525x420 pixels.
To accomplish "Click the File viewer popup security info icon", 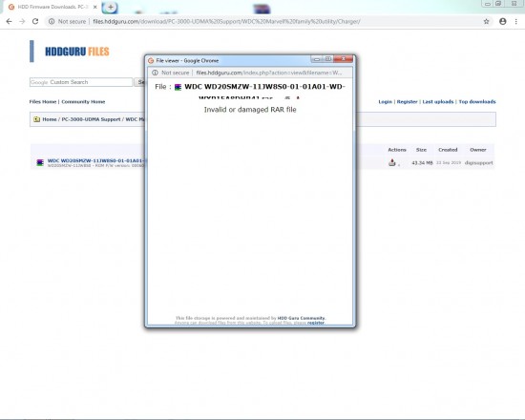I will (x=155, y=73).
